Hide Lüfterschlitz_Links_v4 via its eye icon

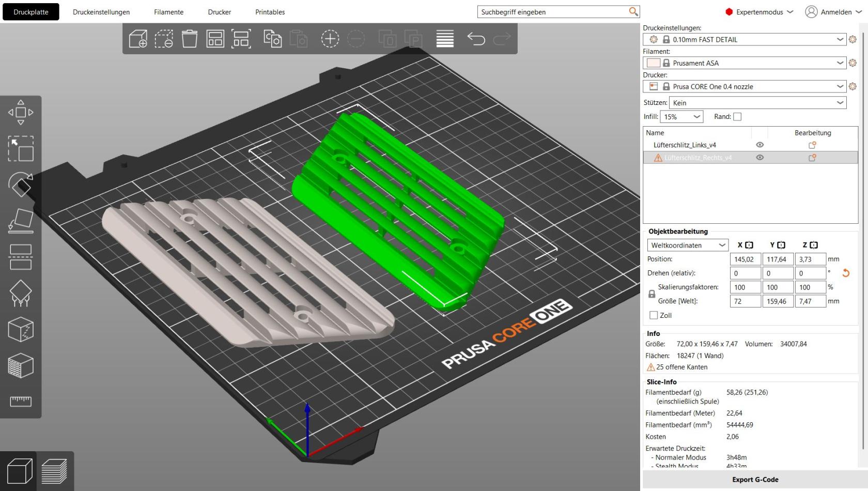click(x=759, y=145)
